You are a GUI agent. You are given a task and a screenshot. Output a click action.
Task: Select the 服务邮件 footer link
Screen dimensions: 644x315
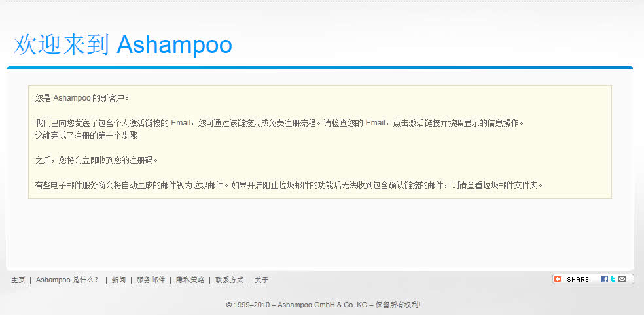(151, 280)
